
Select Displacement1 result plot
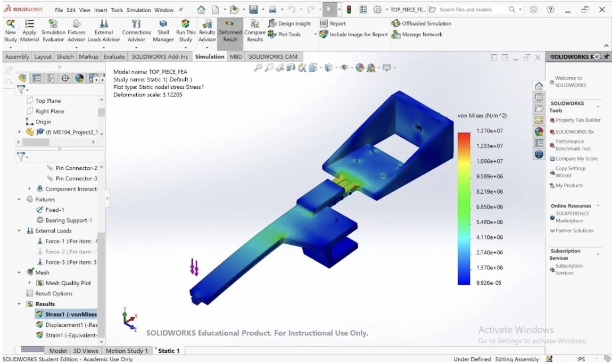(67, 325)
